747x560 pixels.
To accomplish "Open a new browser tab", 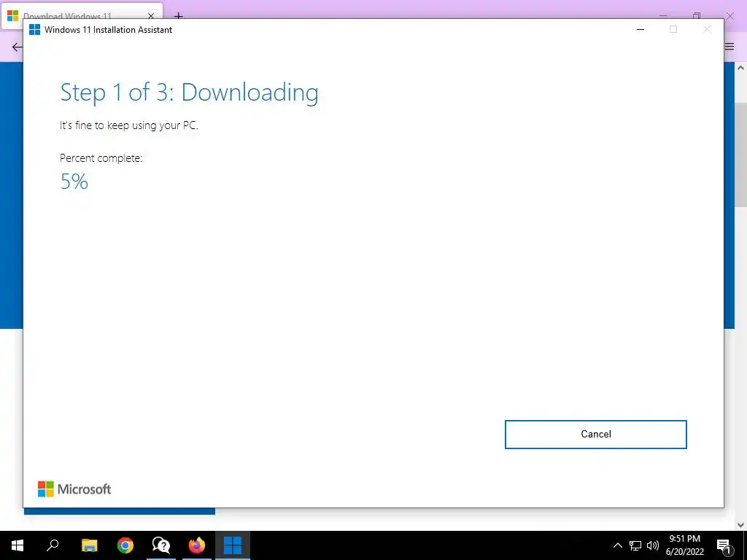I will pyautogui.click(x=178, y=16).
